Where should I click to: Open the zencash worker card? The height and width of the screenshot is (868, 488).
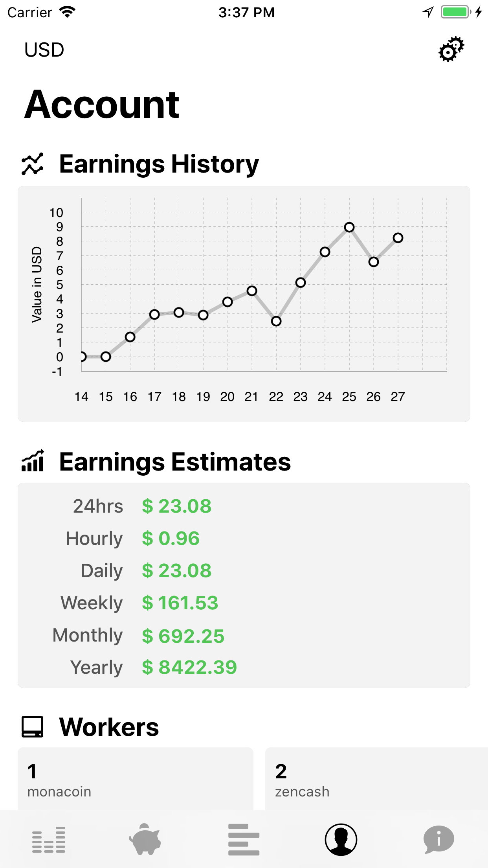pyautogui.click(x=376, y=779)
